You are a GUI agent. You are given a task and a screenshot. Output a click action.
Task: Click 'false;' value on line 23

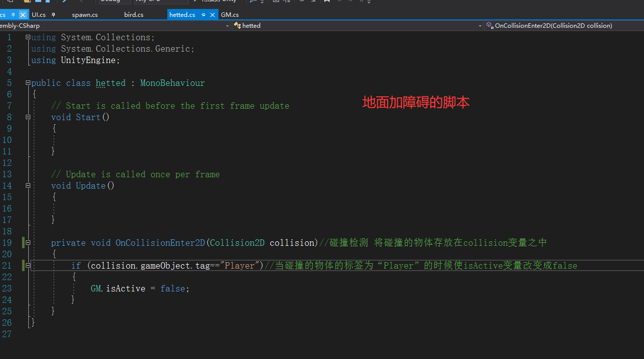pyautogui.click(x=175, y=288)
